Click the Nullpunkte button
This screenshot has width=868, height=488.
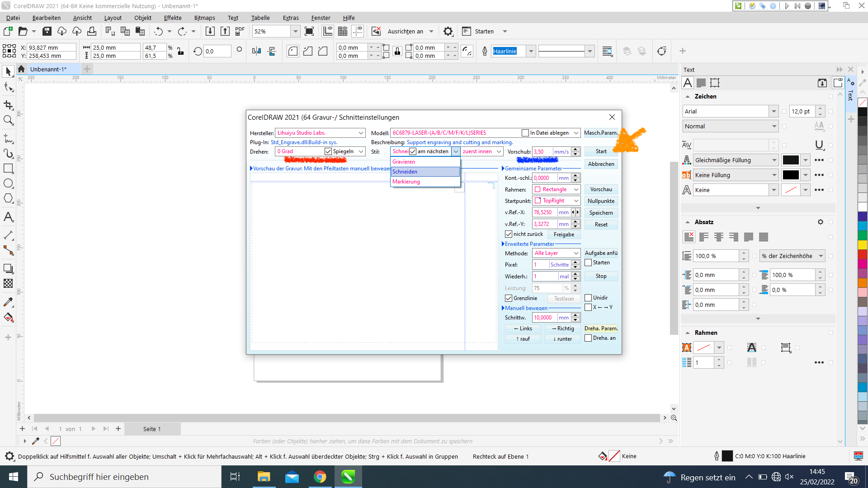pos(601,201)
